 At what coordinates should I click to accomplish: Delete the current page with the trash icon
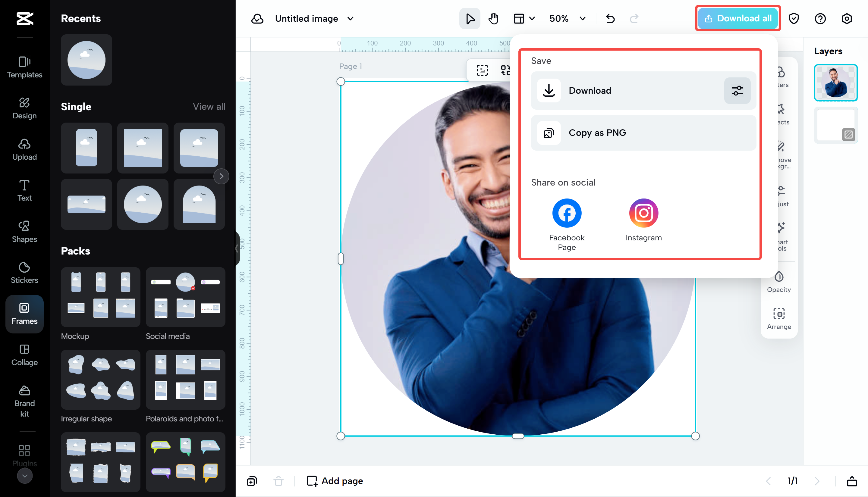[x=279, y=481]
